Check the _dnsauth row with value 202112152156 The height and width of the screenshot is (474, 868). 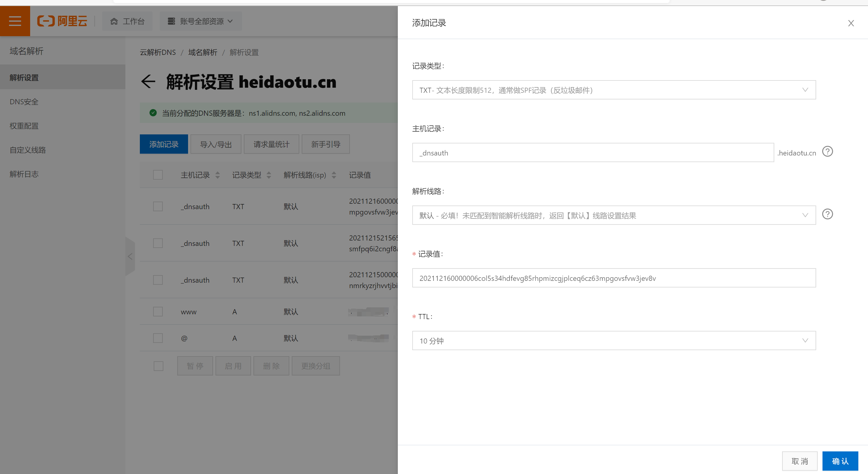coord(158,243)
